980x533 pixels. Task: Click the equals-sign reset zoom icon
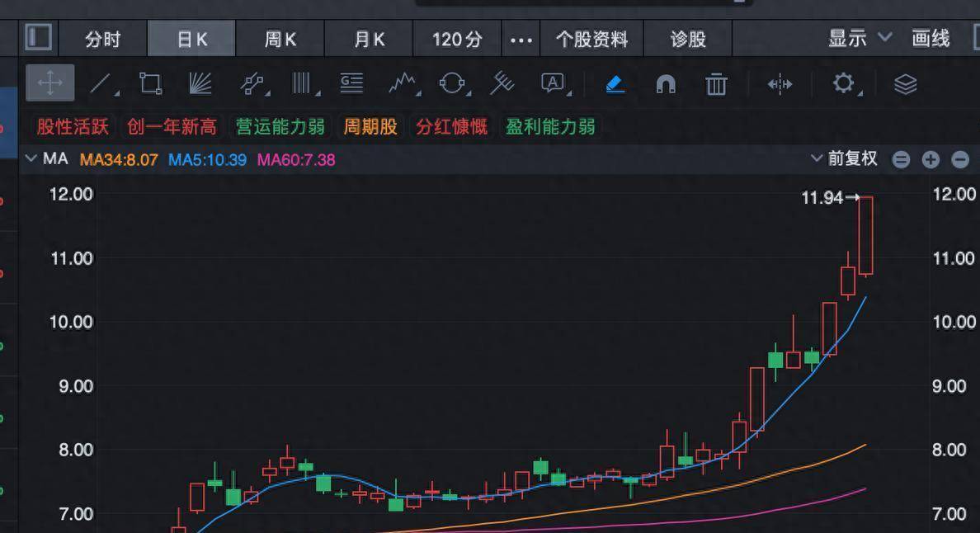[901, 160]
